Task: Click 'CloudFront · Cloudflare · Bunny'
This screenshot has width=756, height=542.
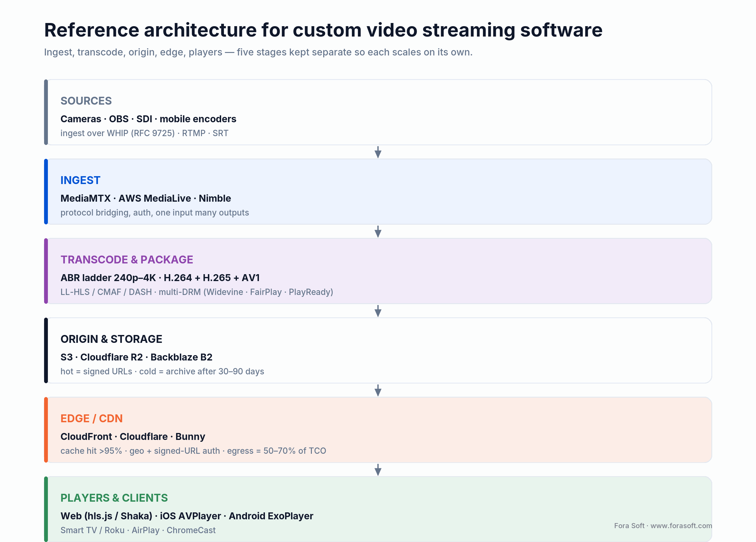Action: pyautogui.click(x=133, y=437)
